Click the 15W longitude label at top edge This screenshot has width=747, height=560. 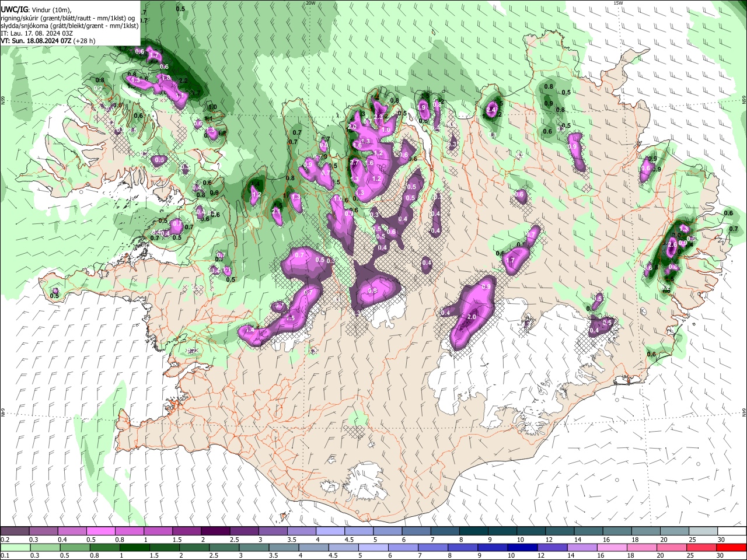pos(618,3)
